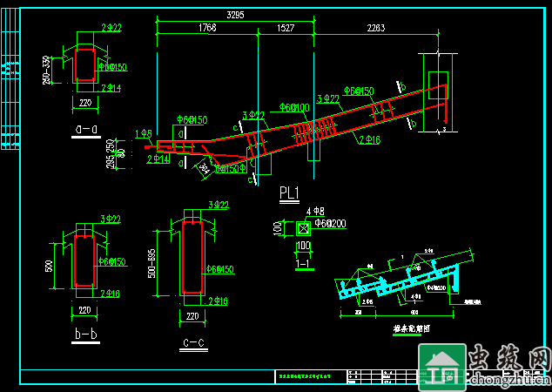Select the a-a section label
Image resolution: width=552 pixels, height=392 pixels.
click(x=86, y=130)
